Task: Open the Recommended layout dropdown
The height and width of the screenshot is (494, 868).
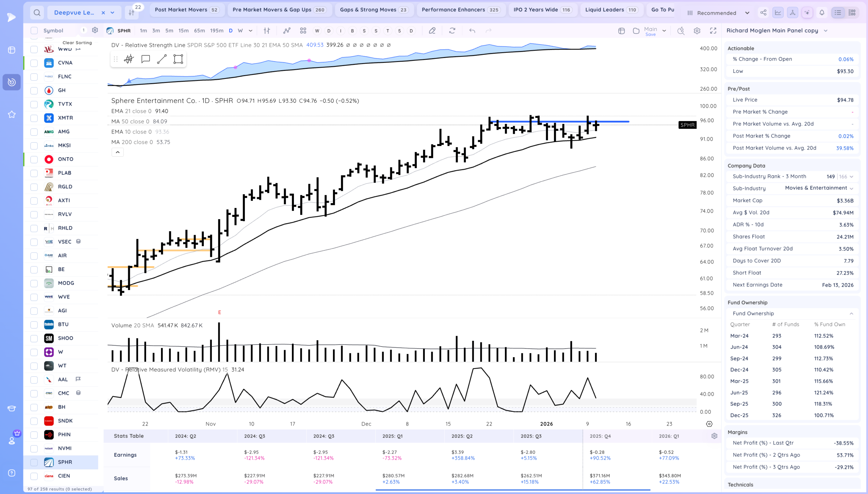Action: [x=718, y=13]
